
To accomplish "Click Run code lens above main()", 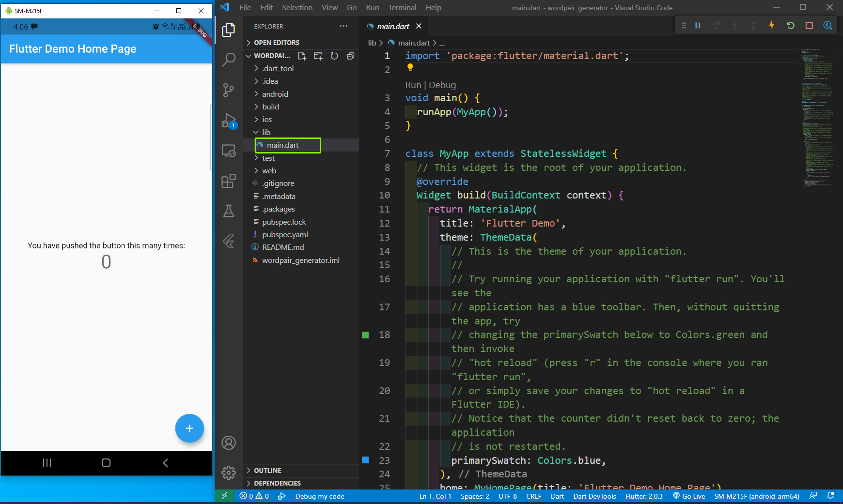I will (413, 85).
